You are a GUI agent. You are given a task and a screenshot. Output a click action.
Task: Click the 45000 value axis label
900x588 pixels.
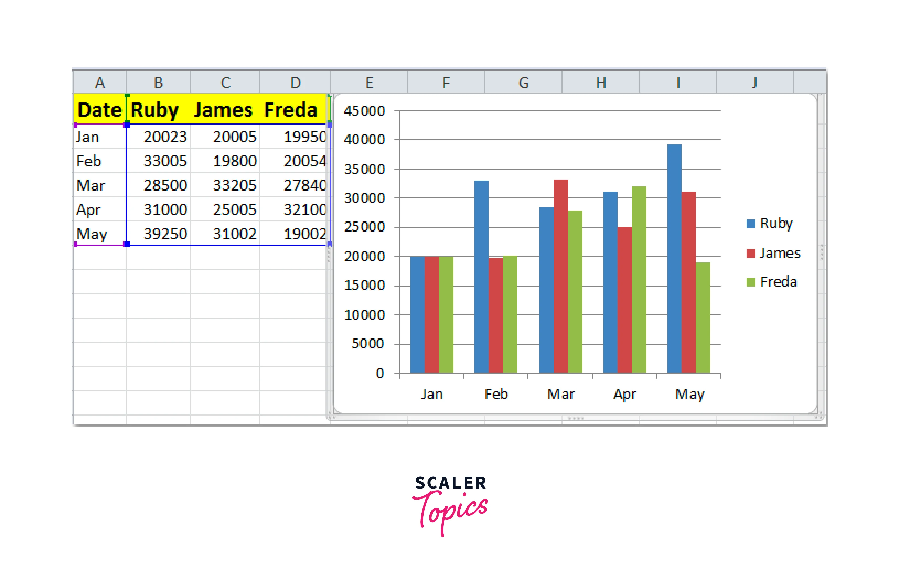coord(364,111)
